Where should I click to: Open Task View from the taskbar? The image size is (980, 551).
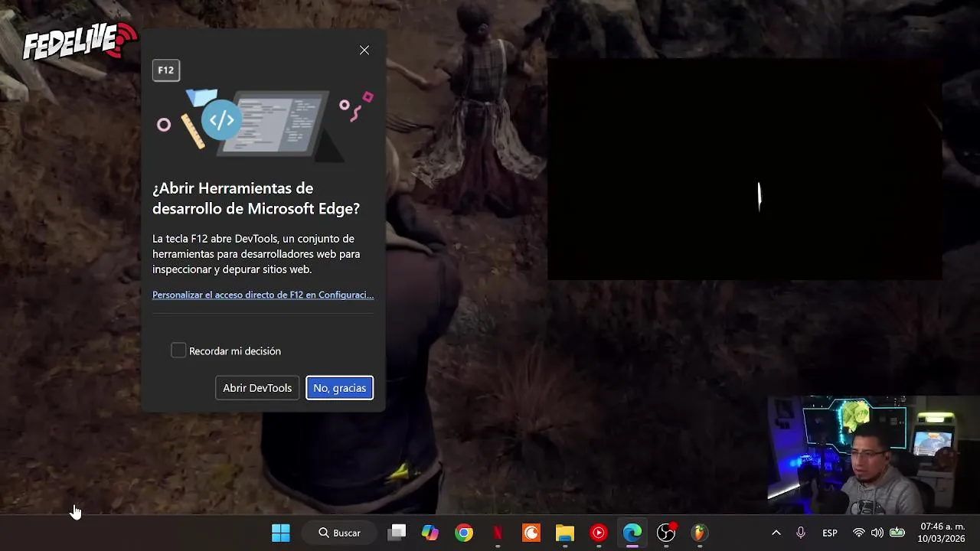tap(397, 533)
